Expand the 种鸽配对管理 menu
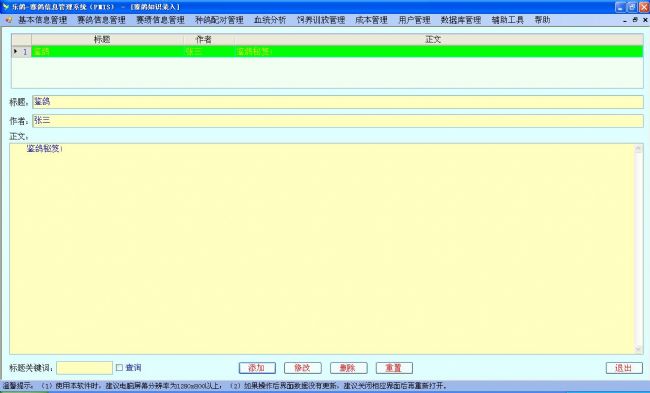The width and height of the screenshot is (650, 393). [219, 20]
